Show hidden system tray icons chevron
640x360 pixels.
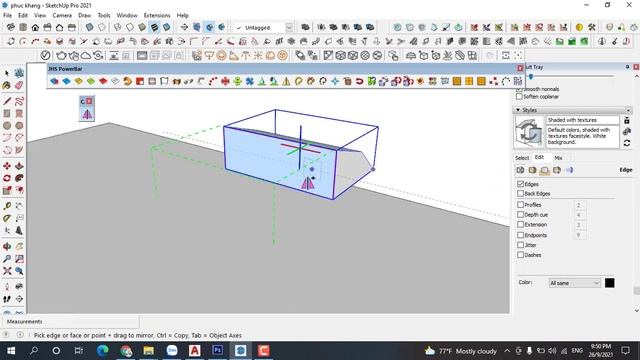[x=507, y=351]
